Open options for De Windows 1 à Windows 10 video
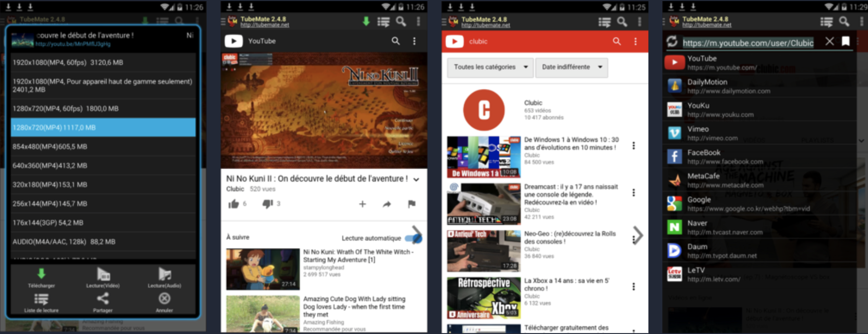 (634, 145)
